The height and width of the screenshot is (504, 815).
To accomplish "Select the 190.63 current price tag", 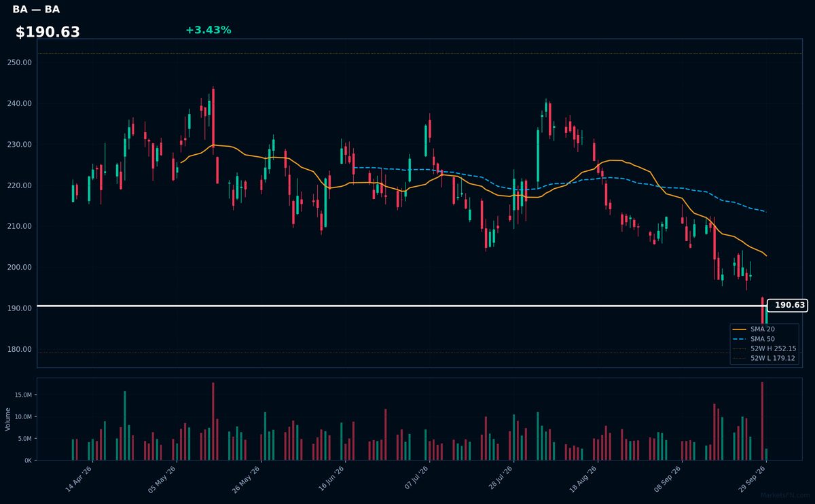I will click(787, 306).
